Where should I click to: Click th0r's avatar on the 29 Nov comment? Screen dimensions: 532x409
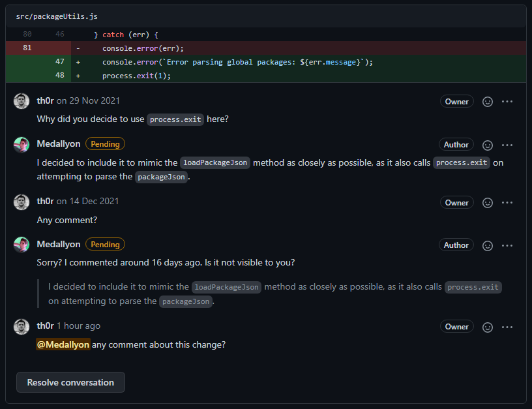[x=22, y=101]
